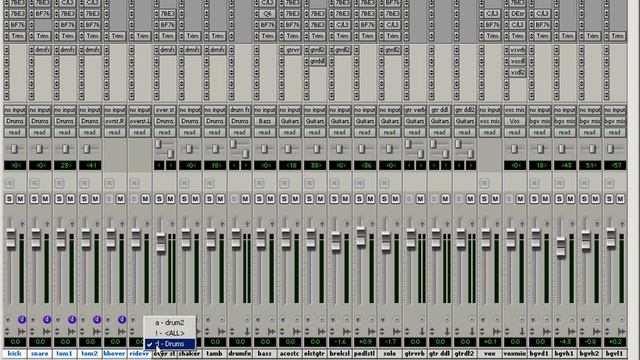Mute the voxmix track
The height and width of the screenshot is (360, 640).
click(x=520, y=199)
